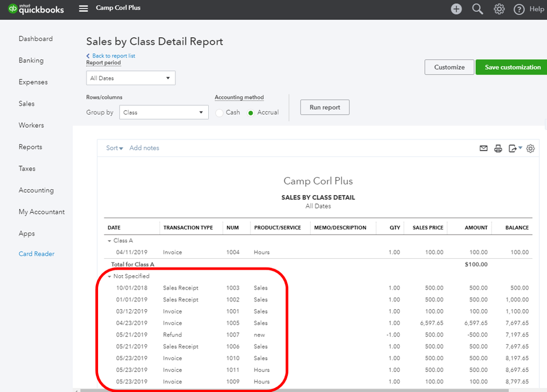Viewport: 547px width, 392px height.
Task: Click Back to report list link
Action: 113,56
